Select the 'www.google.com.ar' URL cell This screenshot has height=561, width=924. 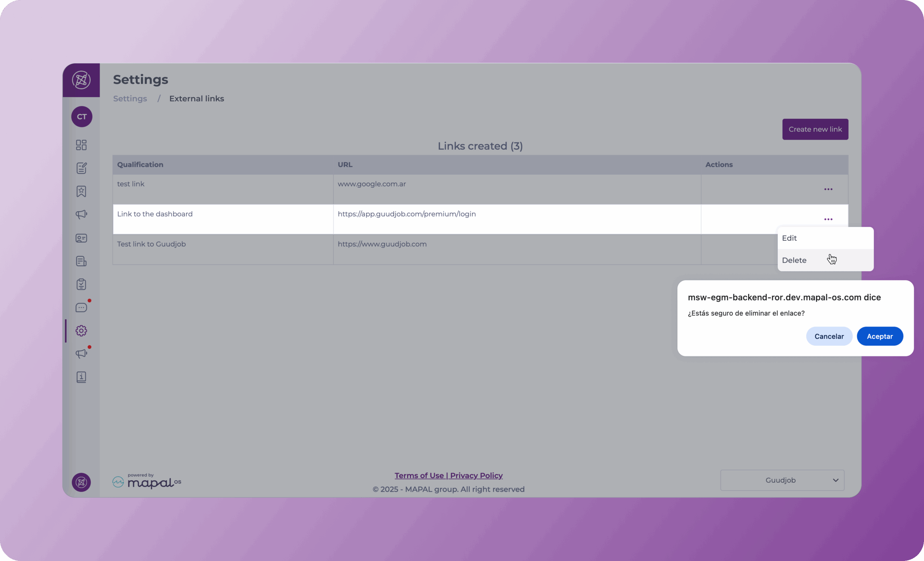(x=517, y=189)
